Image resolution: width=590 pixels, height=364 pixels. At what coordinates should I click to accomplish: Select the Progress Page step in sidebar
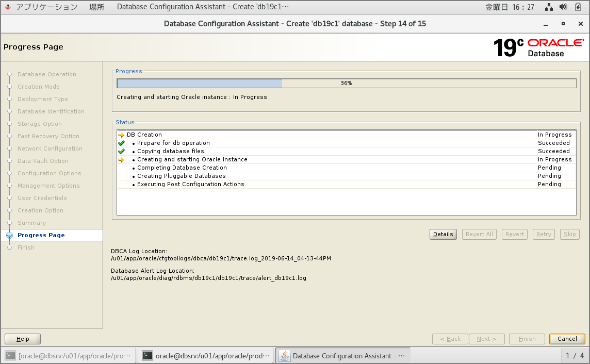coord(41,235)
